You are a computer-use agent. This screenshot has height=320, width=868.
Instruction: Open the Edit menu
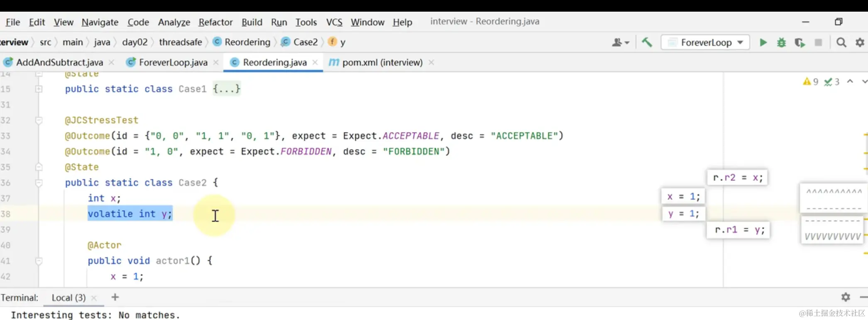(37, 22)
